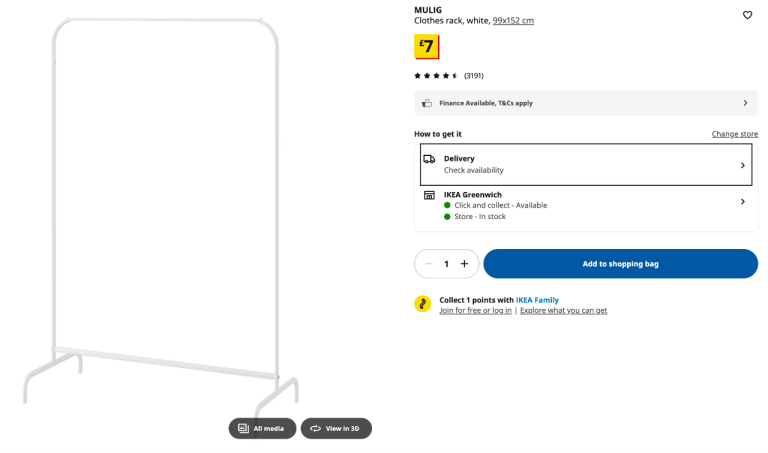768x453 pixels.
Task: Click the IKEA Greenwich store icon
Action: (x=429, y=195)
